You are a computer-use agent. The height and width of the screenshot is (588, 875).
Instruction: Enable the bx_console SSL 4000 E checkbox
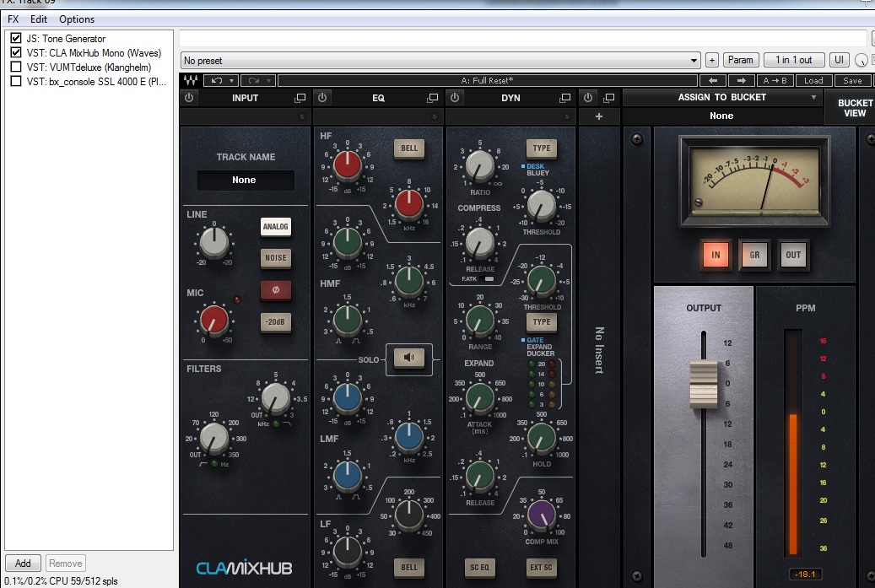16,82
